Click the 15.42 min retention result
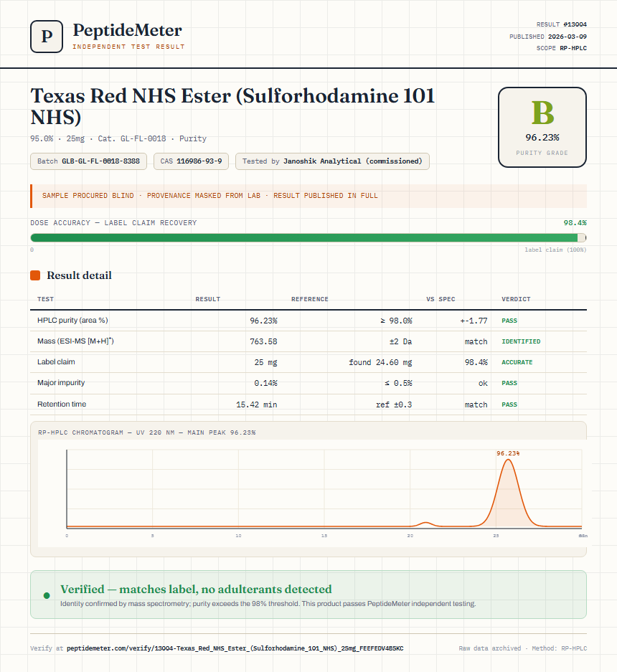The width and height of the screenshot is (617, 672). (x=256, y=404)
